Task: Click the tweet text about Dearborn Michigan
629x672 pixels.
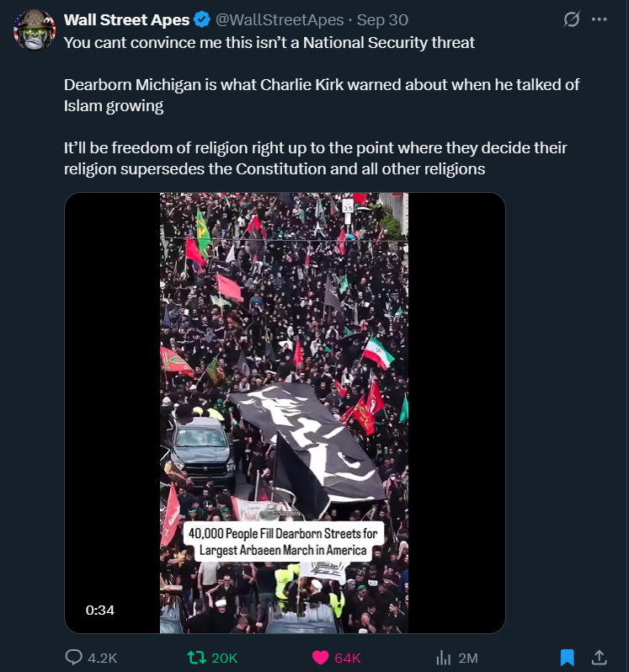Action: [322, 95]
